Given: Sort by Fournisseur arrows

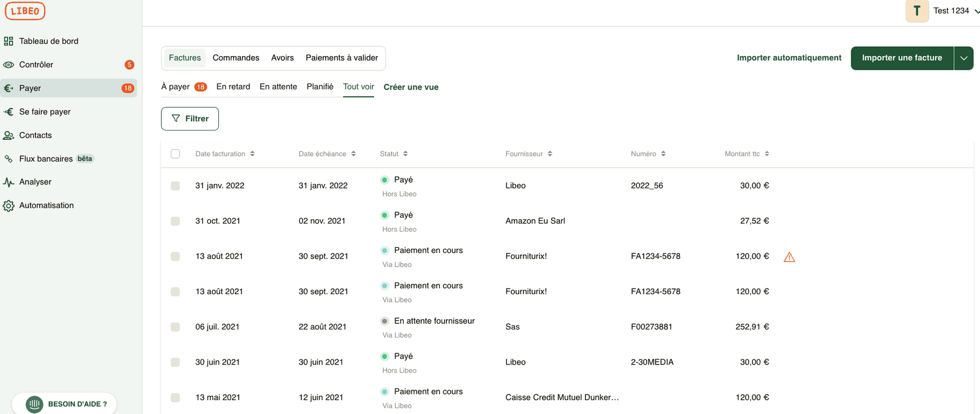Looking at the screenshot, I should [x=550, y=153].
